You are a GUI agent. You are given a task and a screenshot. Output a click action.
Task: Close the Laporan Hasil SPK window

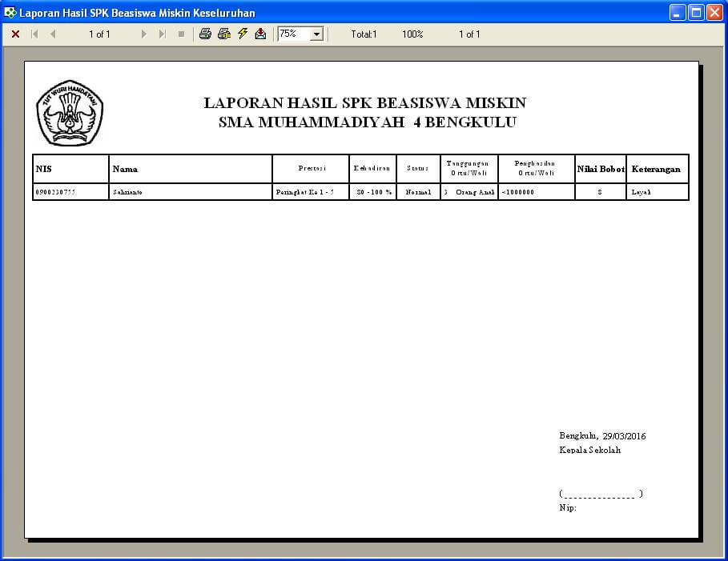coord(714,13)
